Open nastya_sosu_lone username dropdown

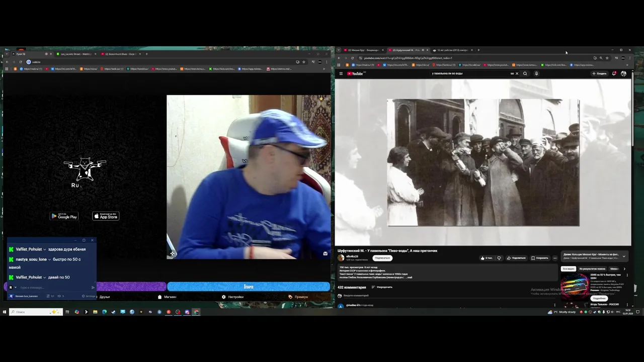pyautogui.click(x=49, y=259)
